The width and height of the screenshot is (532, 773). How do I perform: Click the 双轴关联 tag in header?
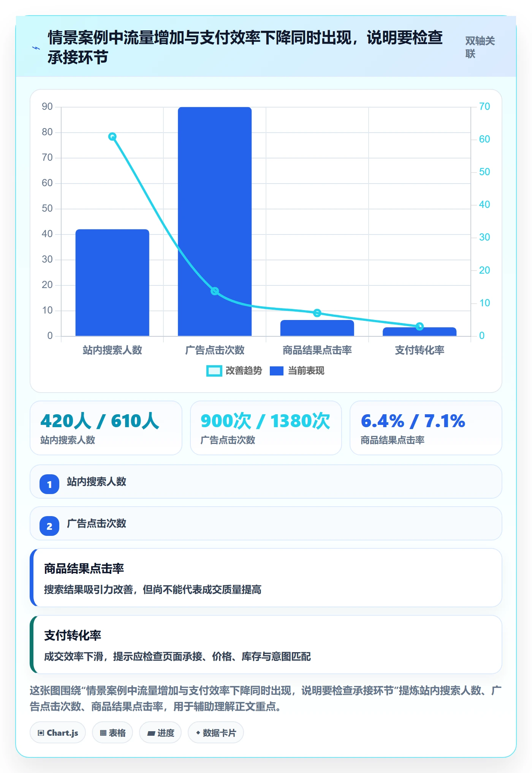480,47
